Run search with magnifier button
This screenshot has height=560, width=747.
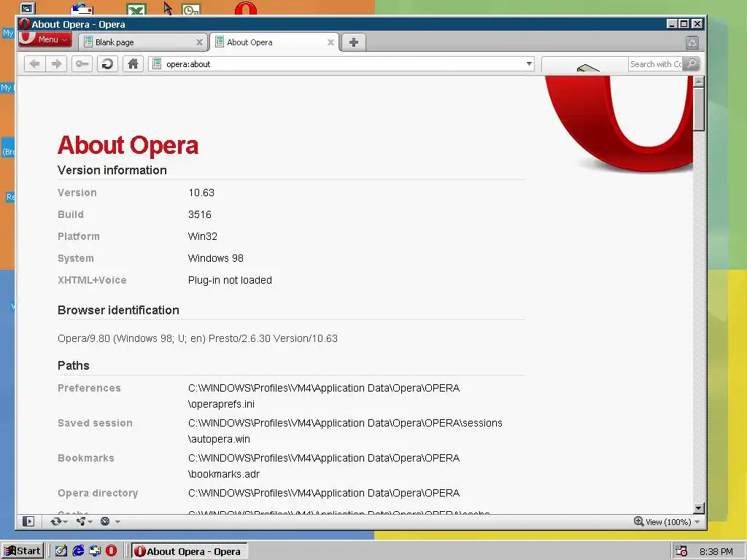[692, 64]
